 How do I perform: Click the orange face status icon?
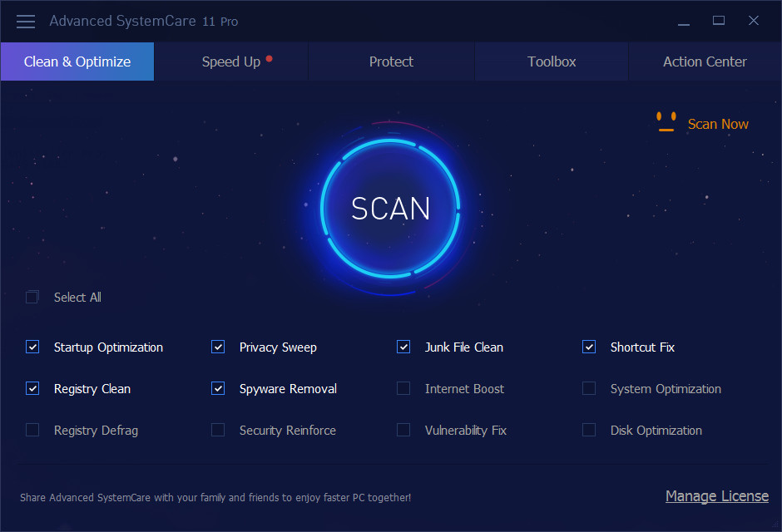tap(666, 122)
